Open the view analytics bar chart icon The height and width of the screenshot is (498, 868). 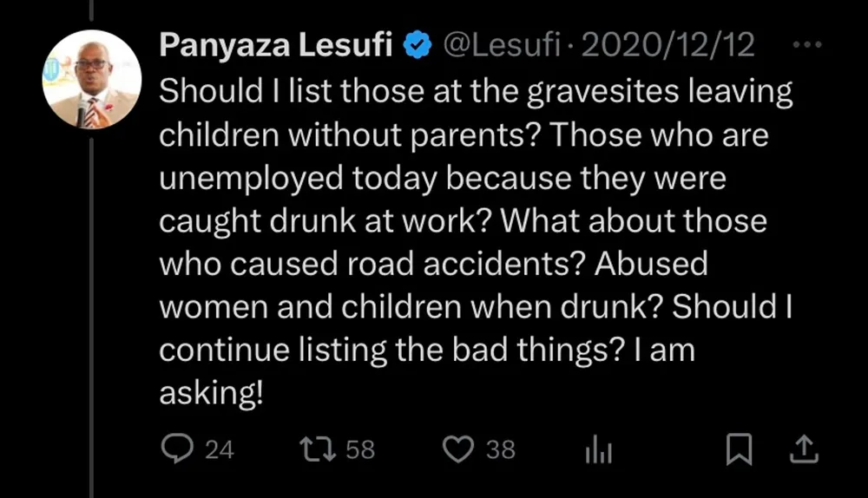tap(598, 449)
